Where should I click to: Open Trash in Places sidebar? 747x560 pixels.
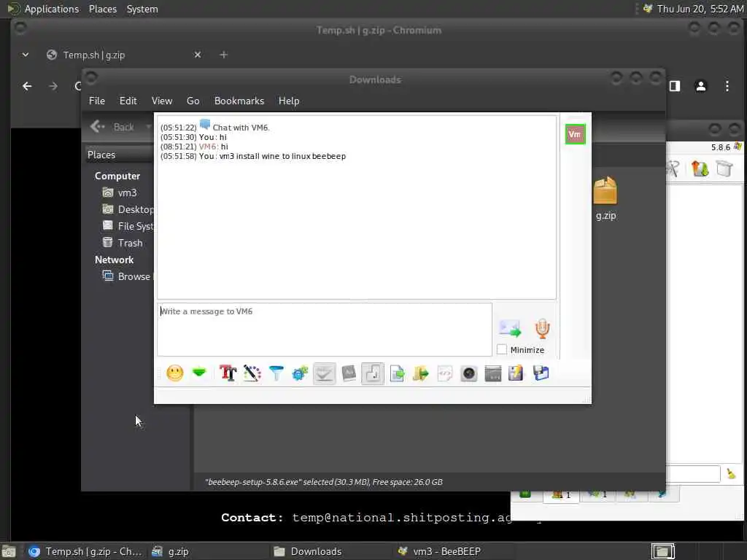click(123, 243)
